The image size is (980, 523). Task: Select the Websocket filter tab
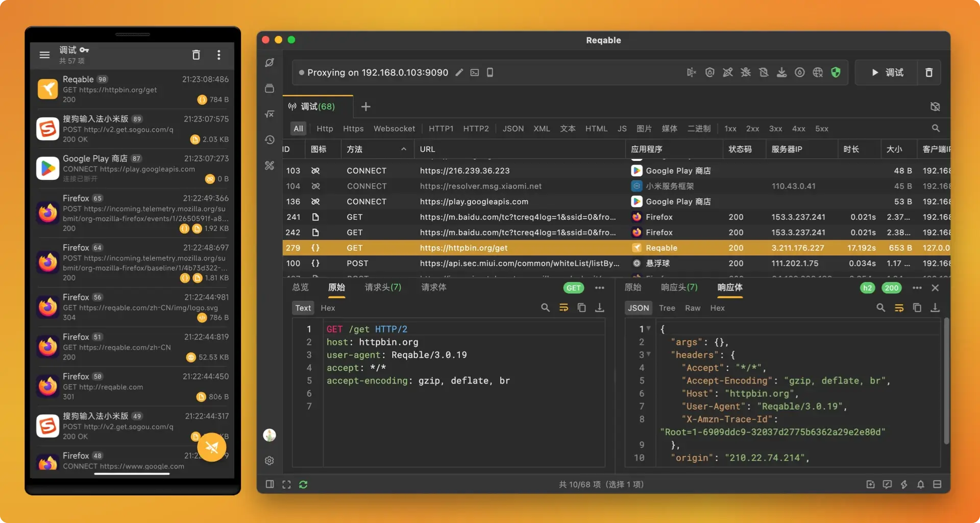coord(394,128)
